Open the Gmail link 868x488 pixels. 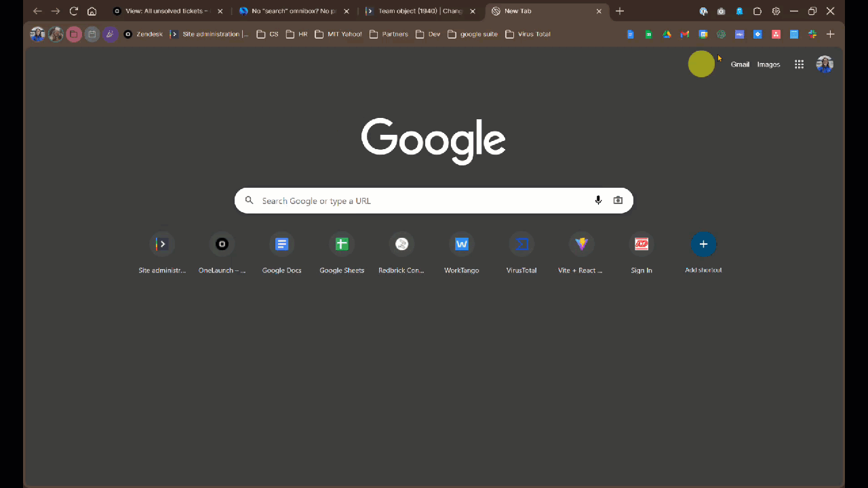pos(740,64)
